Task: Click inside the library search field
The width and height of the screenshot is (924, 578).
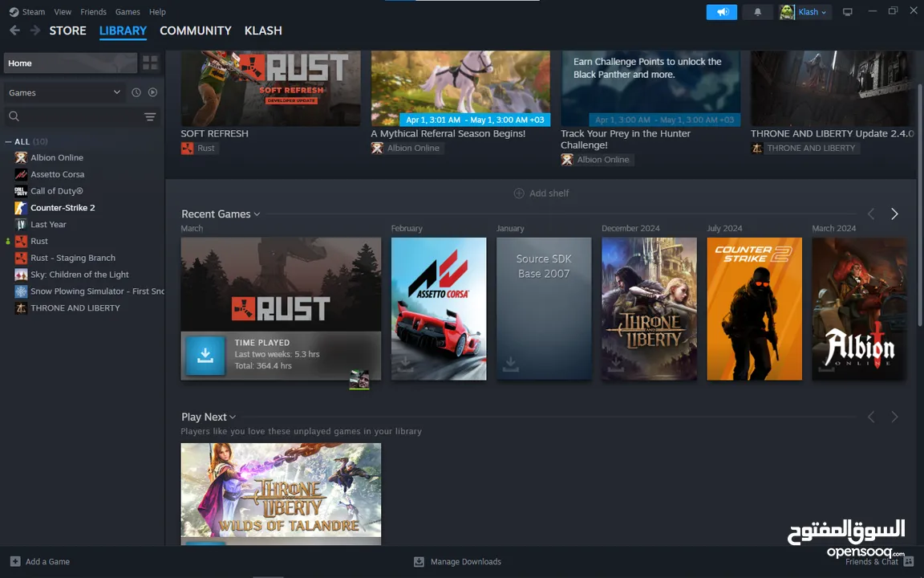Action: [x=82, y=116]
